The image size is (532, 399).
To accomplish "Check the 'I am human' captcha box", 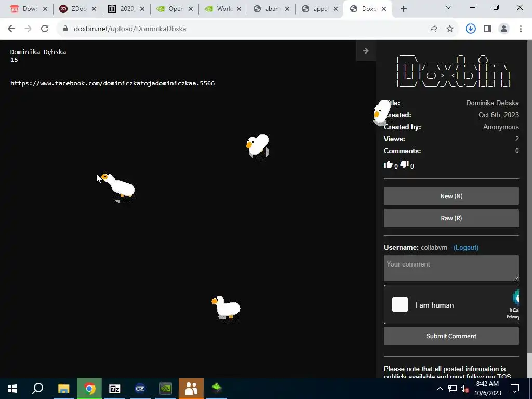I will tap(400, 304).
